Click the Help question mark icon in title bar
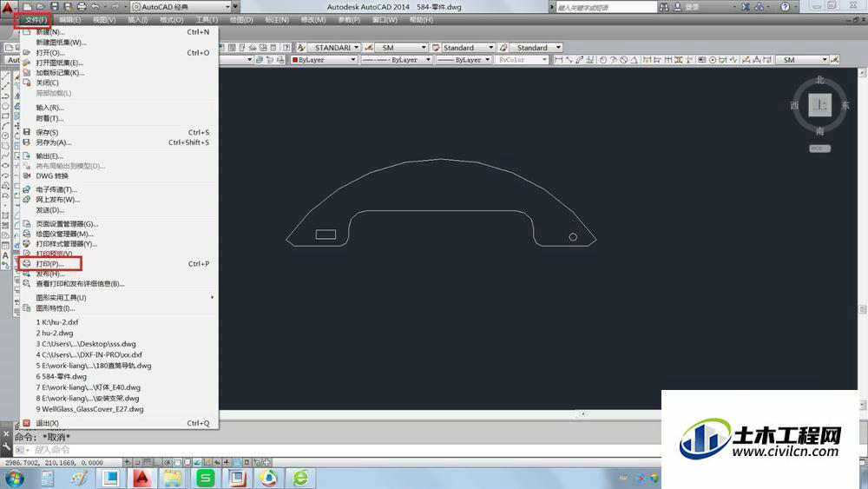The height and width of the screenshot is (489, 868). point(785,7)
